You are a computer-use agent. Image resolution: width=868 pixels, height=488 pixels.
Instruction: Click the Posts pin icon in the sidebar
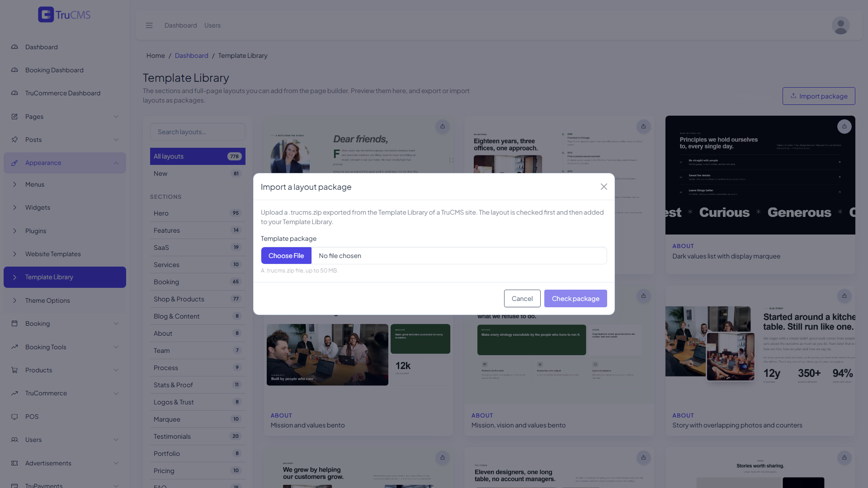14,140
